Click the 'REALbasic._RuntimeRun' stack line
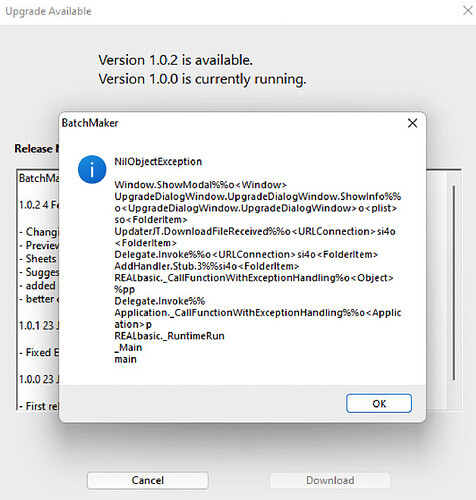 pos(169,336)
